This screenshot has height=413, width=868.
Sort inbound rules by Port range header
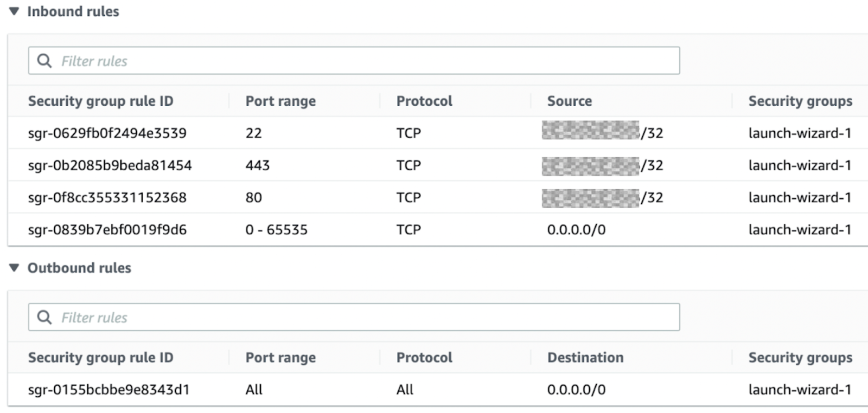click(280, 101)
